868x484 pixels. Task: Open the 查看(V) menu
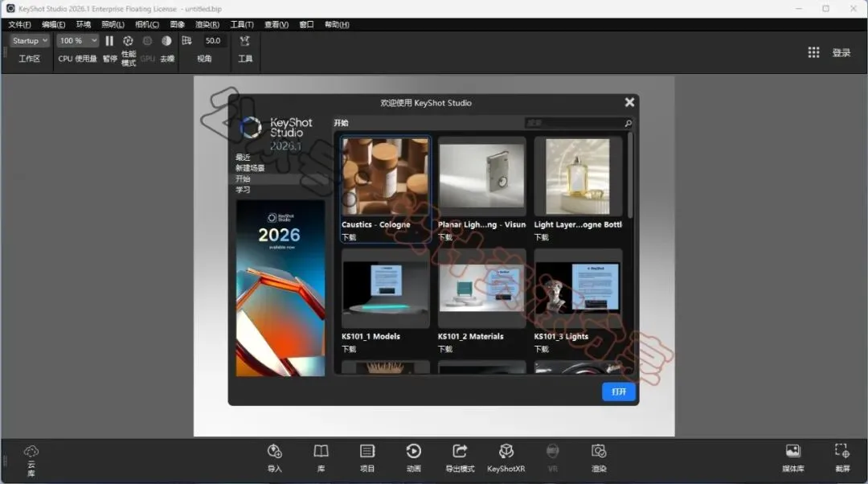pyautogui.click(x=276, y=24)
